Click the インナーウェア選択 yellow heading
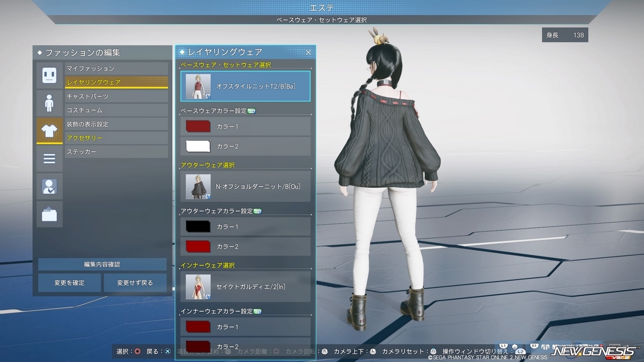 click(x=208, y=265)
